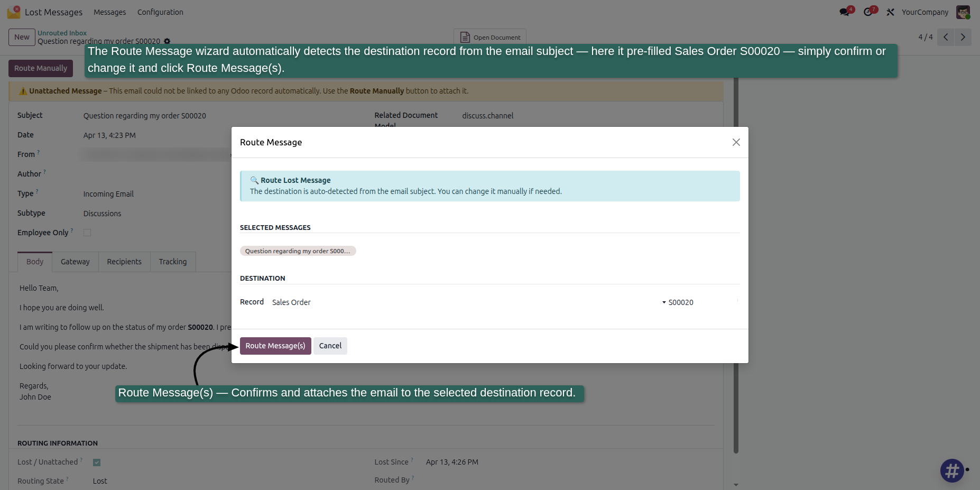Open the activities clock icon

(868, 12)
